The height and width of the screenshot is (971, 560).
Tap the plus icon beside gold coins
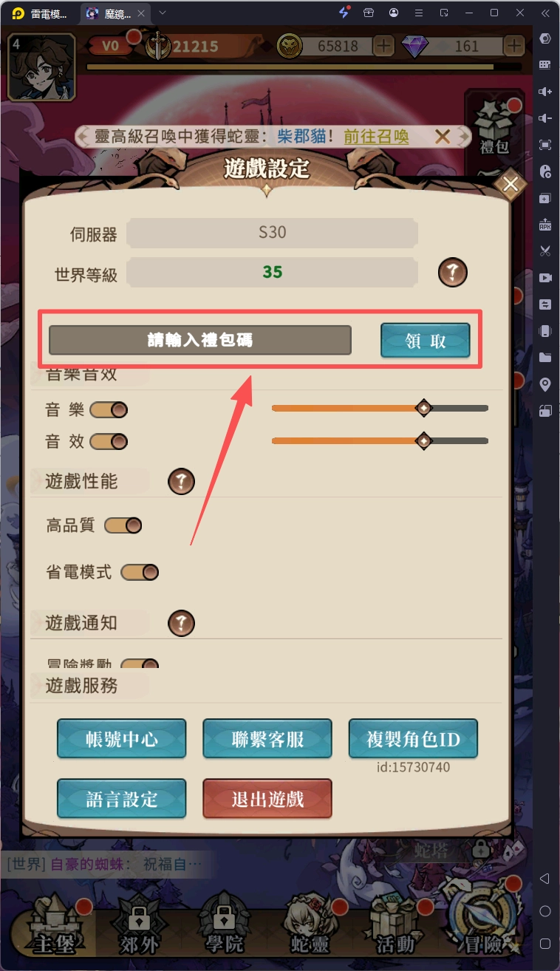(x=384, y=46)
